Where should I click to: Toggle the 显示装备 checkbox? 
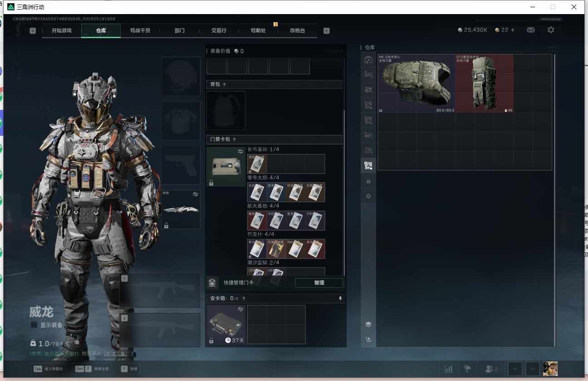(x=34, y=325)
